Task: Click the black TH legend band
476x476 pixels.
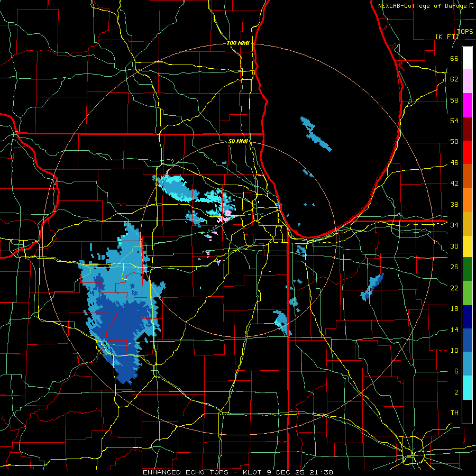Action: pos(467,411)
